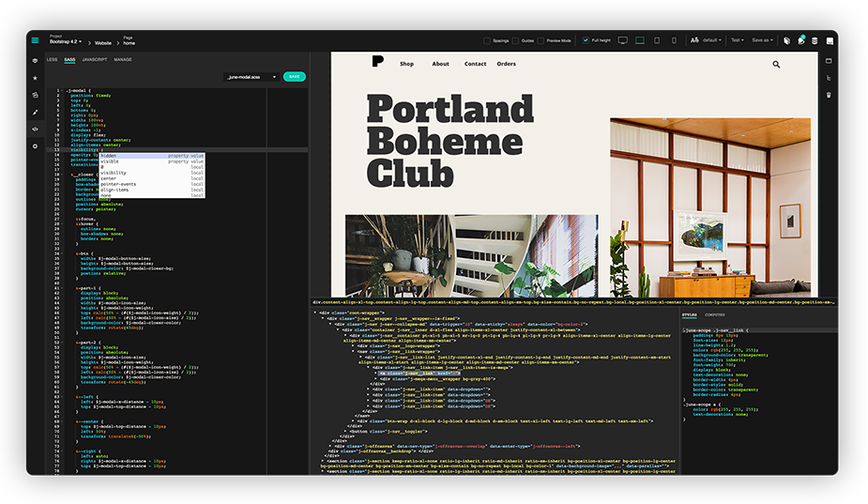Open the _june-modal.scss file dropdown
This screenshot has height=504, width=868.
click(251, 77)
